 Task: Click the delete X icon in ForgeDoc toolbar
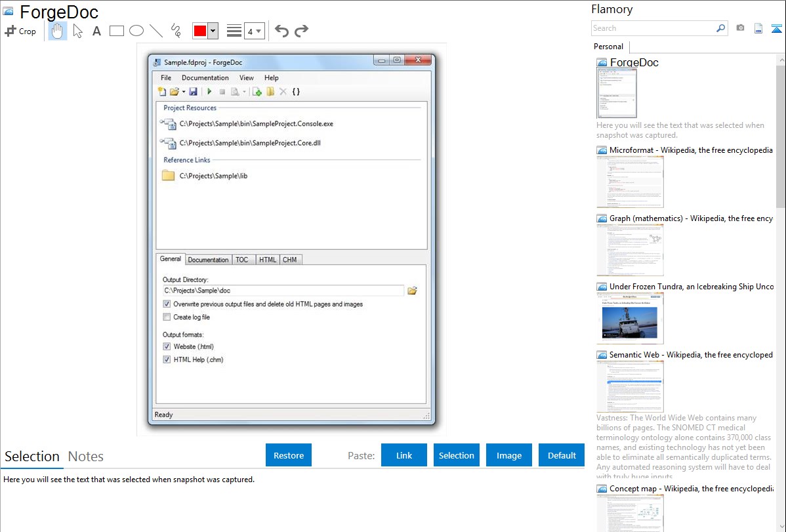(x=283, y=92)
